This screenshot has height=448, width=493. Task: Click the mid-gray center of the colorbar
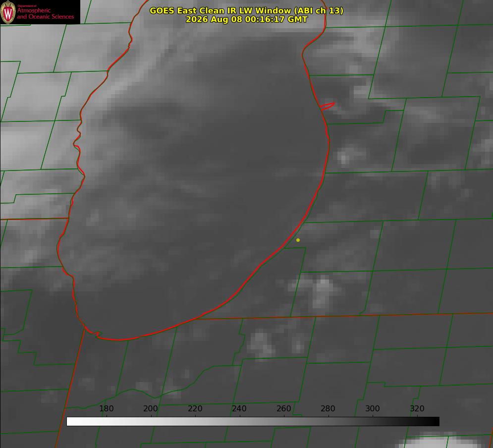(x=253, y=422)
